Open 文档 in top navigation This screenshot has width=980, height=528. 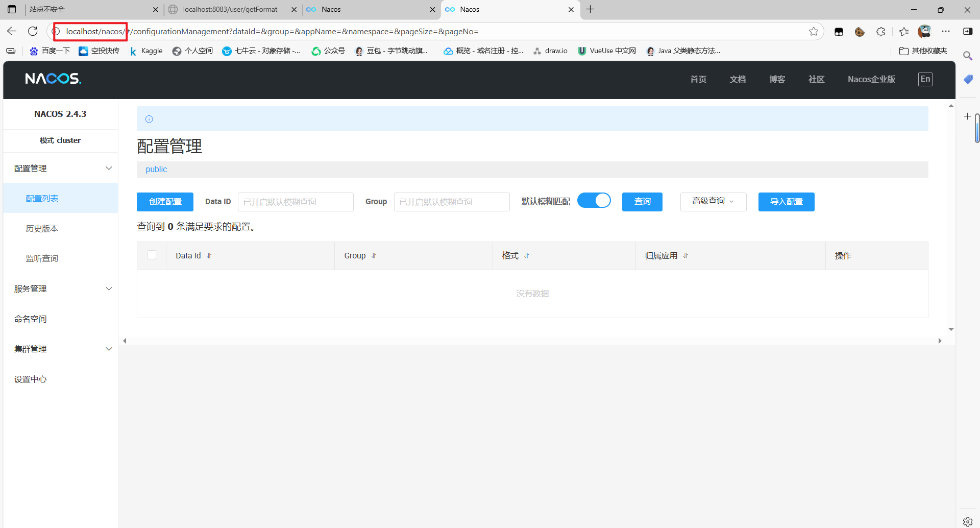738,79
